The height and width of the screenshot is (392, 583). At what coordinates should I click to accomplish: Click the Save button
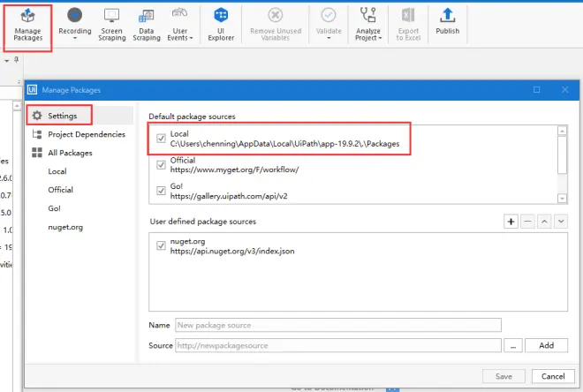coord(503,376)
